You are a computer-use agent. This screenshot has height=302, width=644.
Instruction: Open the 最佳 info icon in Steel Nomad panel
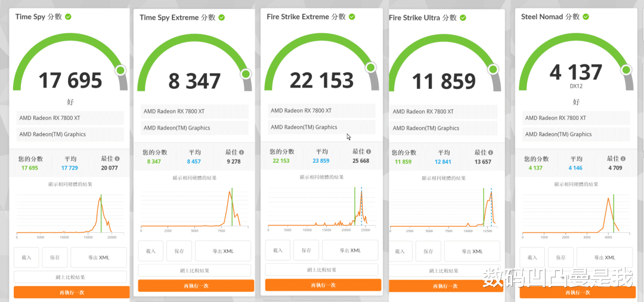pyautogui.click(x=624, y=159)
